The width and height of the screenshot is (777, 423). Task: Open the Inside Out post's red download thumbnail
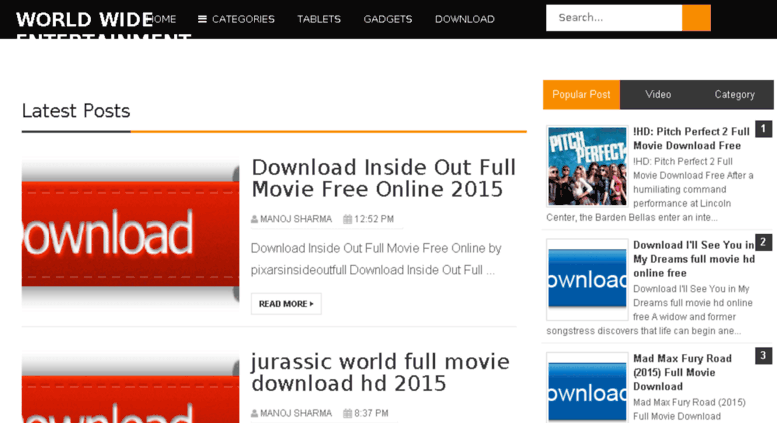tap(130, 234)
